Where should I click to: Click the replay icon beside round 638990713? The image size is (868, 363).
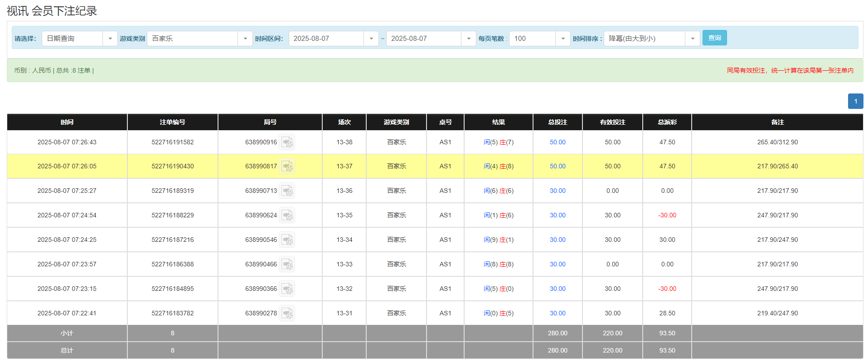(287, 191)
